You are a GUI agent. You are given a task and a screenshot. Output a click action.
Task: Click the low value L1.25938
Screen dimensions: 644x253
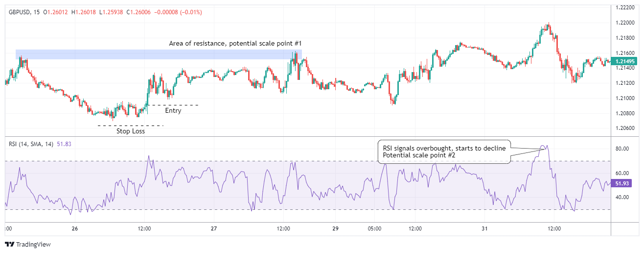[x=112, y=12]
